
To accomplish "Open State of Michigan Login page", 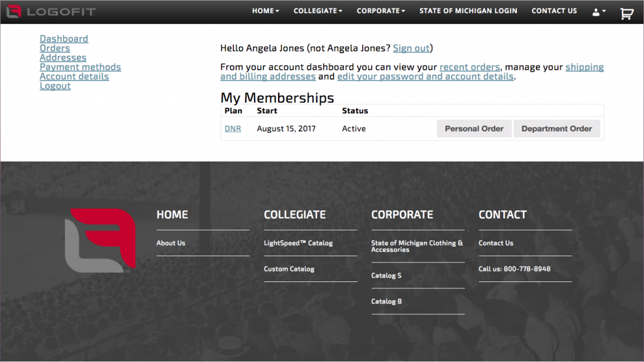I will point(468,11).
